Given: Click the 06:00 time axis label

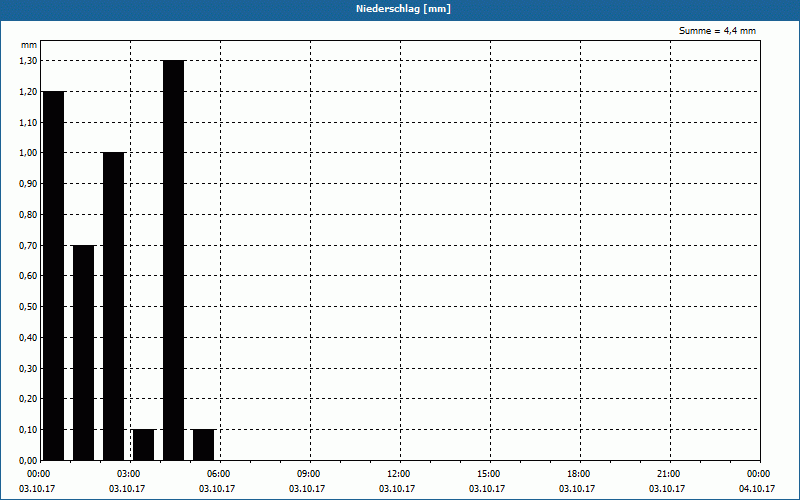Looking at the screenshot, I should coord(218,474).
